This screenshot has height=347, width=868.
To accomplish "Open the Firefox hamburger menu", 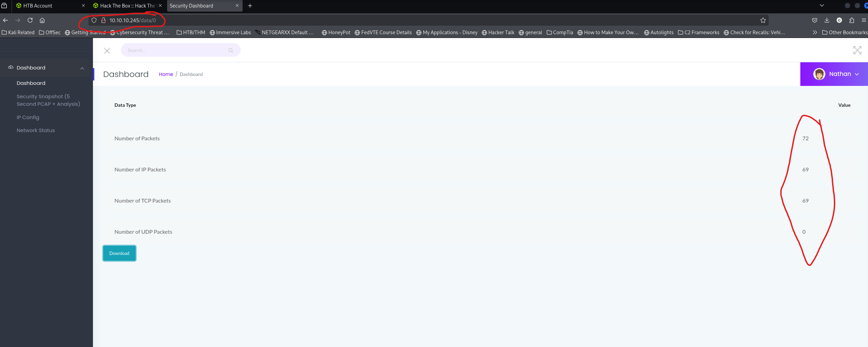I will point(864,20).
